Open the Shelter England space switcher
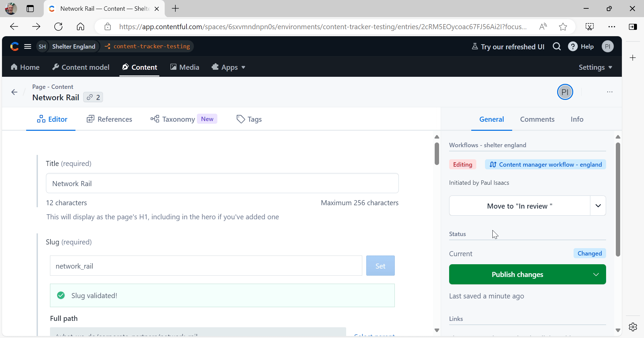Image resolution: width=644 pixels, height=338 pixels. (73, 47)
